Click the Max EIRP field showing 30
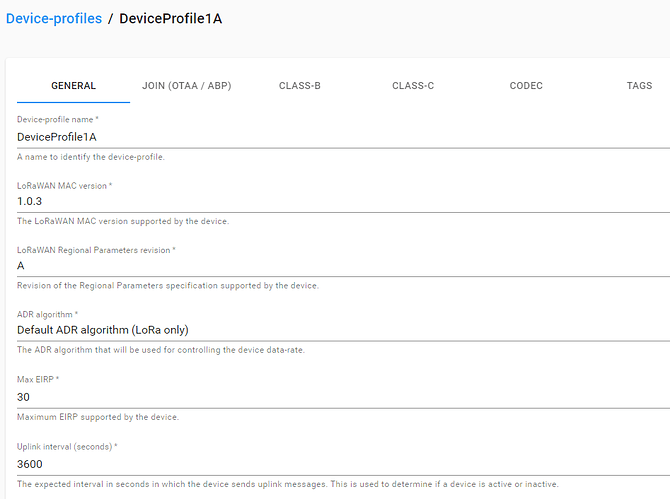 click(344, 397)
